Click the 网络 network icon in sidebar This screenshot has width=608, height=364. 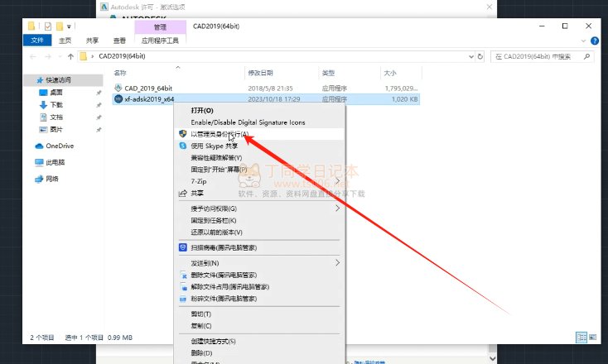tap(39, 179)
